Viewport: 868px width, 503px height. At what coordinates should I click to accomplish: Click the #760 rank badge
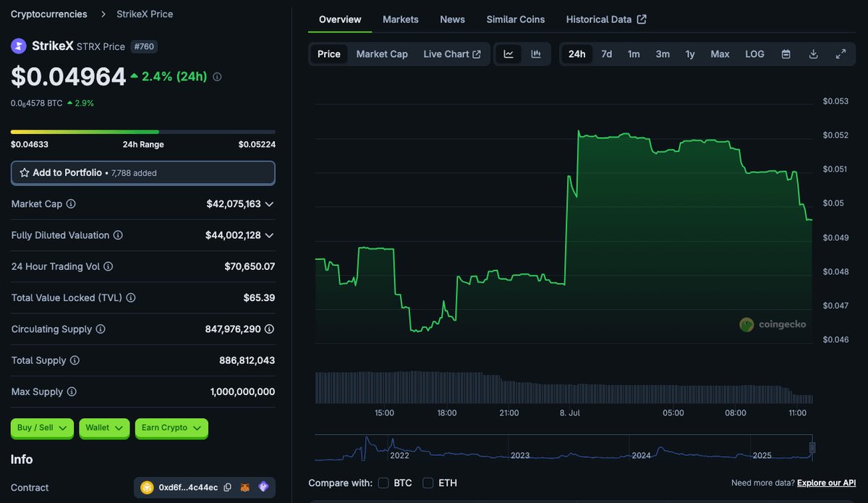pos(145,46)
